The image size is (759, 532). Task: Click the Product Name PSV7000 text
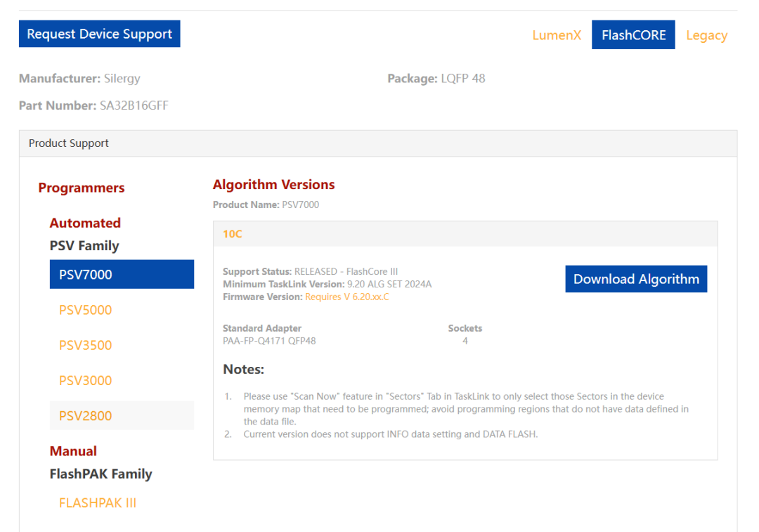(266, 205)
